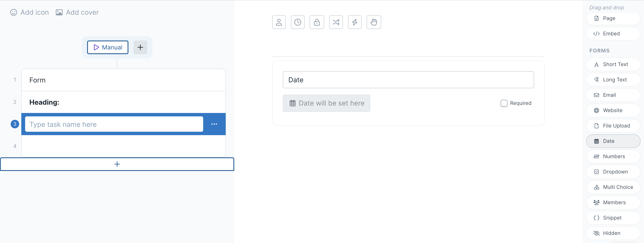Click the lock permissions icon
Image resolution: width=644 pixels, height=243 pixels.
pos(317,22)
